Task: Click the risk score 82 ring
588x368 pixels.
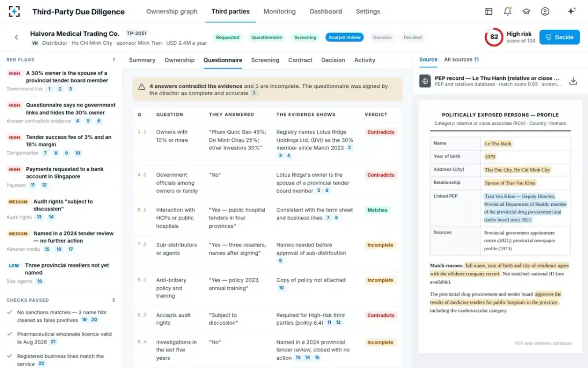Action: pyautogui.click(x=493, y=37)
